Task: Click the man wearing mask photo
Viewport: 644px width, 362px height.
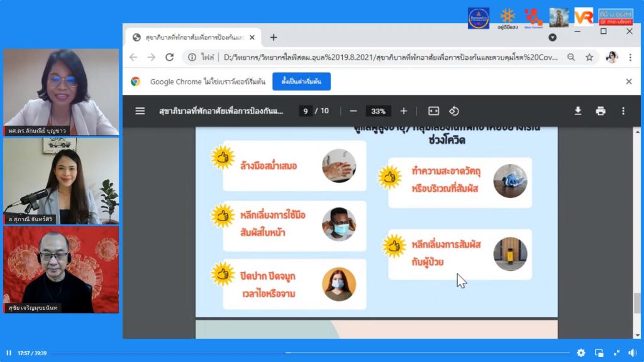Action: (x=339, y=224)
